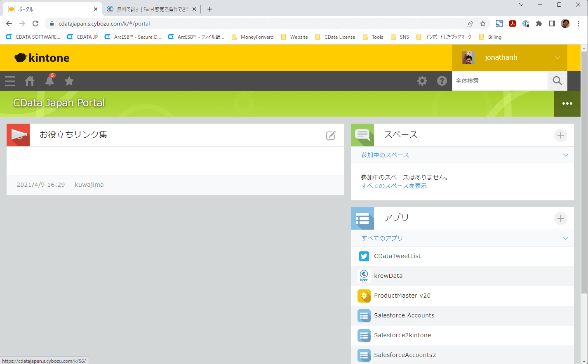
Task: Expand the jonathanh user menu
Action: point(557,58)
